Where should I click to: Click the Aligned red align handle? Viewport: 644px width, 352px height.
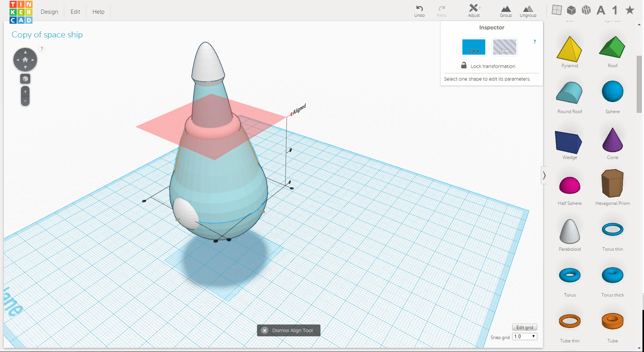coord(291,114)
